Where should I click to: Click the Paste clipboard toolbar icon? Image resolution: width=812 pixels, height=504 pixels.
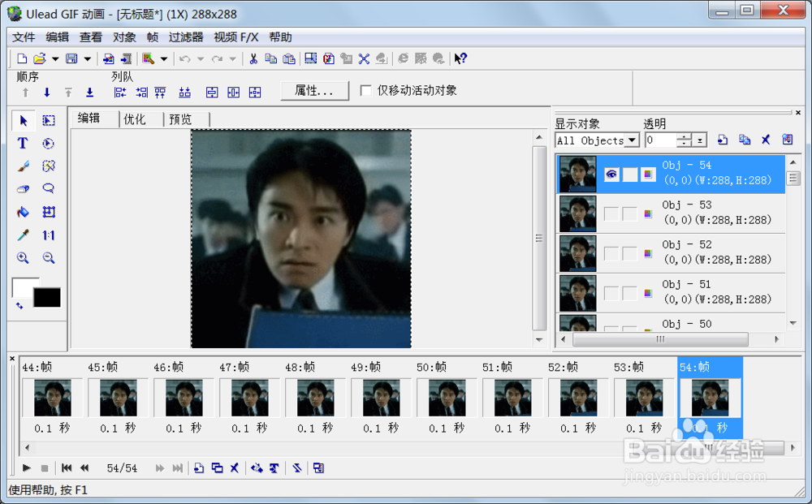pos(289,58)
